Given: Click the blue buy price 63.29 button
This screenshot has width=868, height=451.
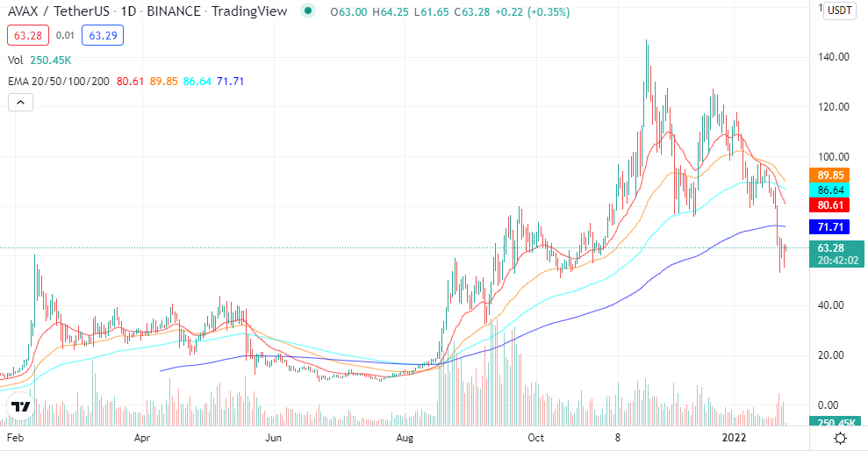Looking at the screenshot, I should coord(103,35).
